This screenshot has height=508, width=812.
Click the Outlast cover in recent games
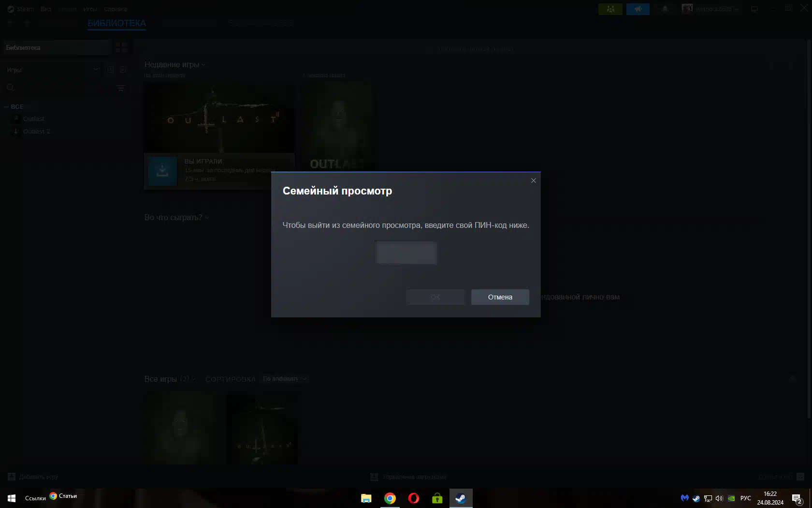(337, 126)
